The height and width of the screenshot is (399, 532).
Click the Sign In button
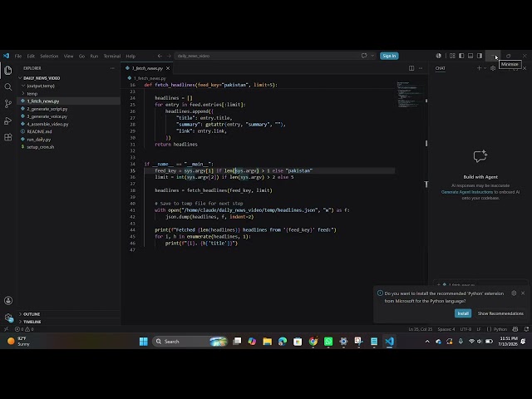(389, 56)
